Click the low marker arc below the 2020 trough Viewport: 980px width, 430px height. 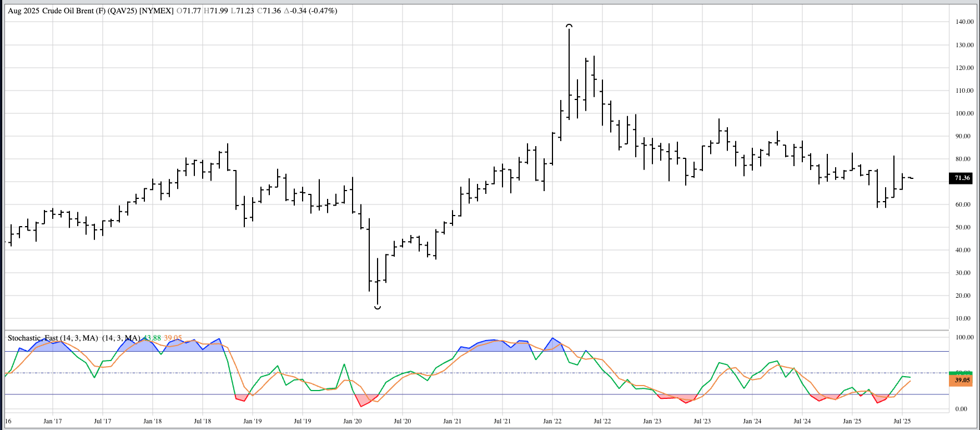click(378, 307)
